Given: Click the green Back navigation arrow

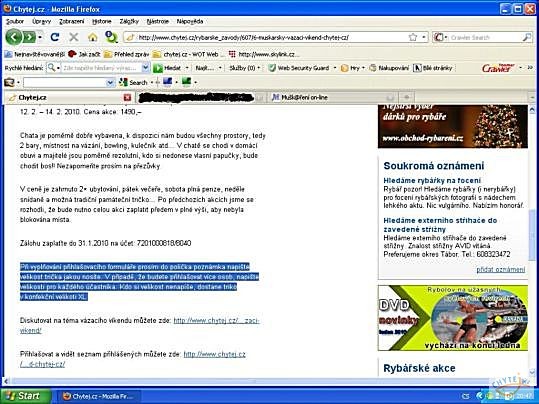Looking at the screenshot, I should 13,37.
